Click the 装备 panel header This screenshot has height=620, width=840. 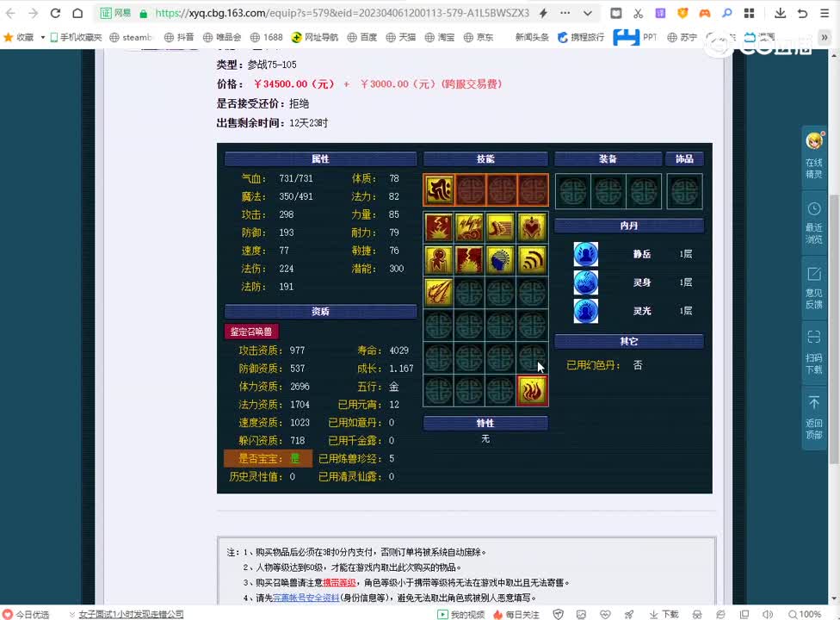coord(608,158)
